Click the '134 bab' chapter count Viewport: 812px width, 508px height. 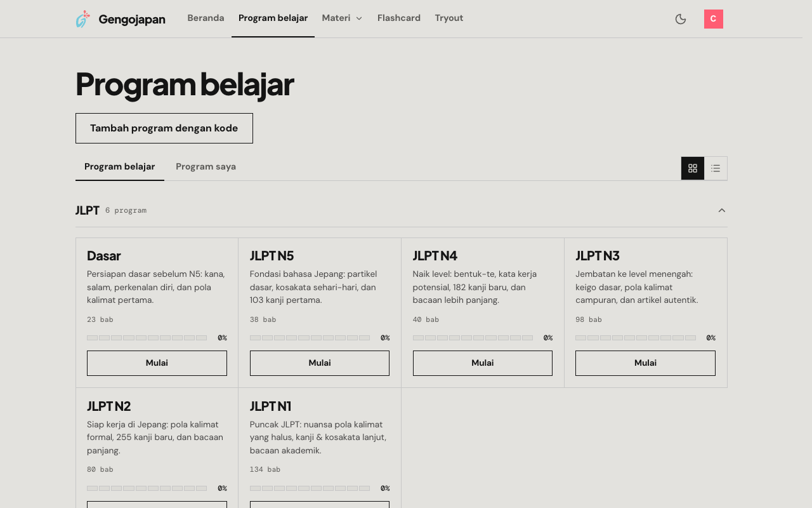(x=265, y=470)
